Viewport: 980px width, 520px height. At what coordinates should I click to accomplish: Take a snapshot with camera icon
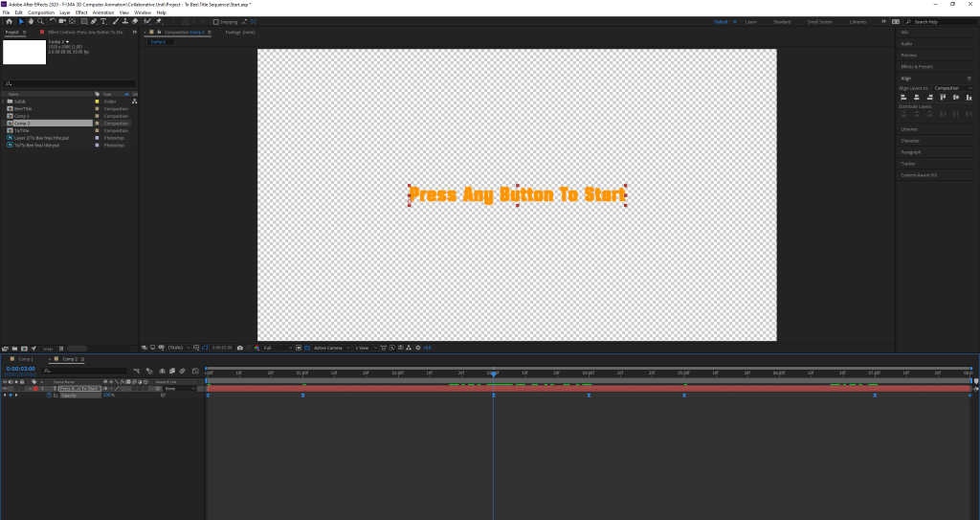click(240, 348)
